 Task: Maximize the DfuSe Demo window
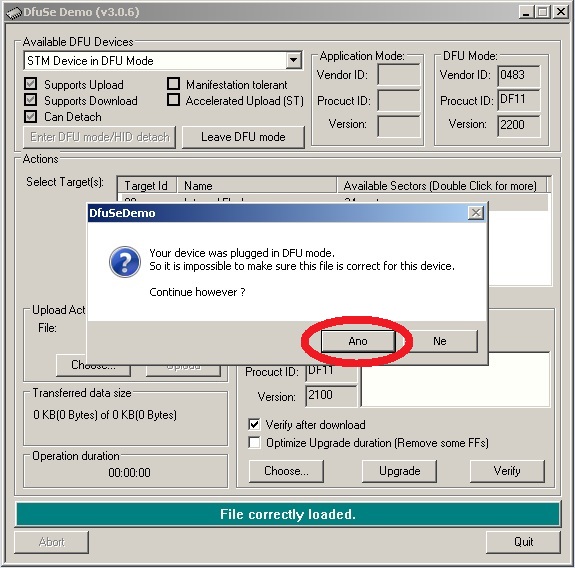pyautogui.click(x=543, y=12)
